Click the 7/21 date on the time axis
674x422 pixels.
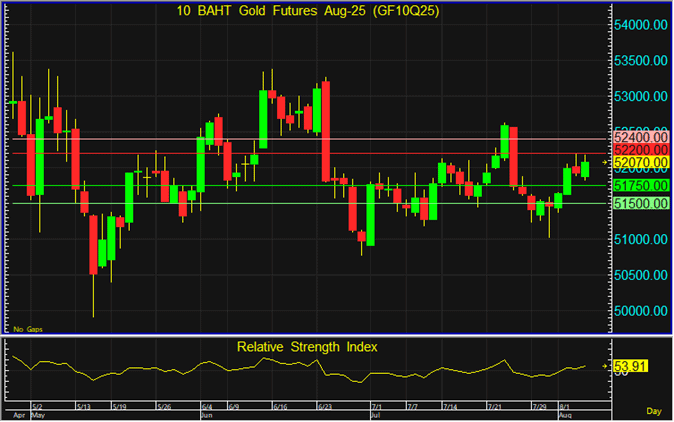coord(493,406)
